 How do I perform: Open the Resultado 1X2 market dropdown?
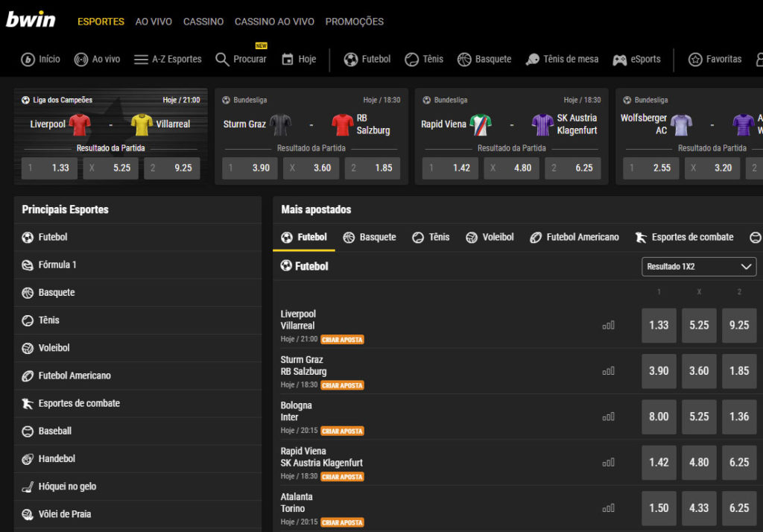[x=699, y=267]
